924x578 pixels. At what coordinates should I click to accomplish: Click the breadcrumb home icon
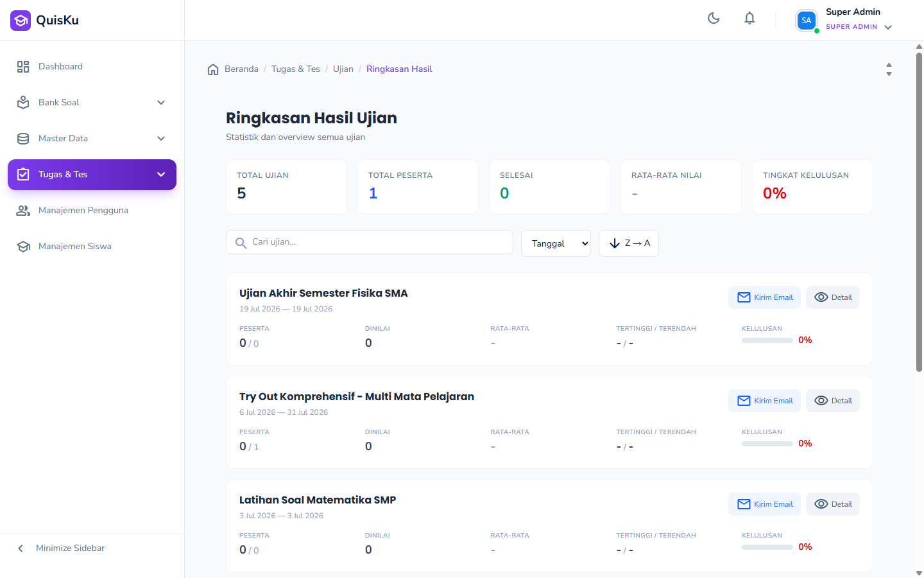(213, 69)
